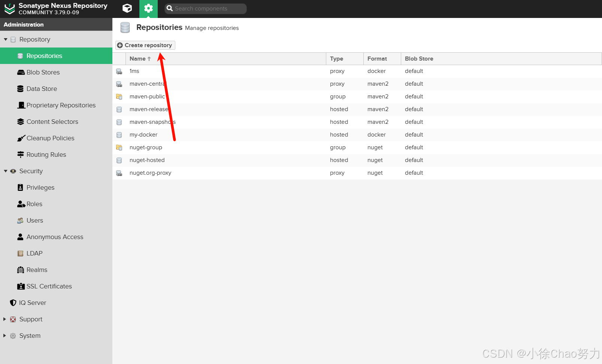Image resolution: width=602 pixels, height=364 pixels.
Task: Click the Content Selectors layers icon
Action: pos(21,122)
